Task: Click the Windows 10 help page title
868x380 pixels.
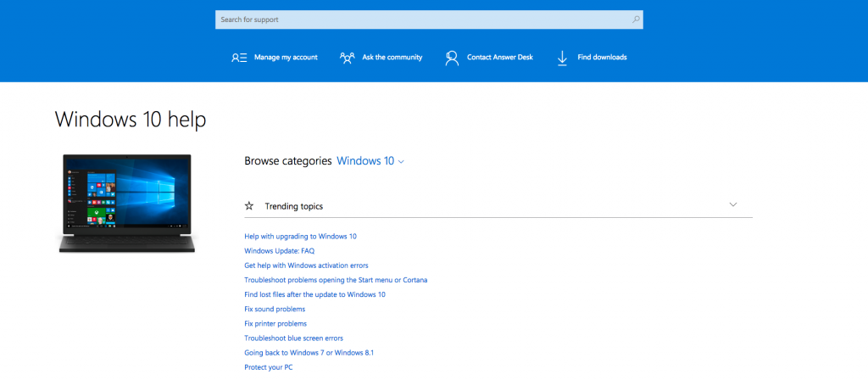Action: pyautogui.click(x=131, y=120)
